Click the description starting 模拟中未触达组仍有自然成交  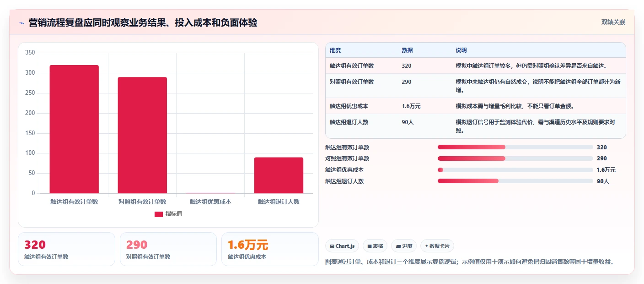538,86
